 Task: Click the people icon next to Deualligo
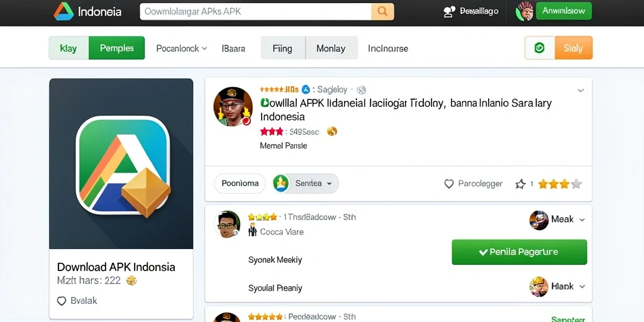450,11
